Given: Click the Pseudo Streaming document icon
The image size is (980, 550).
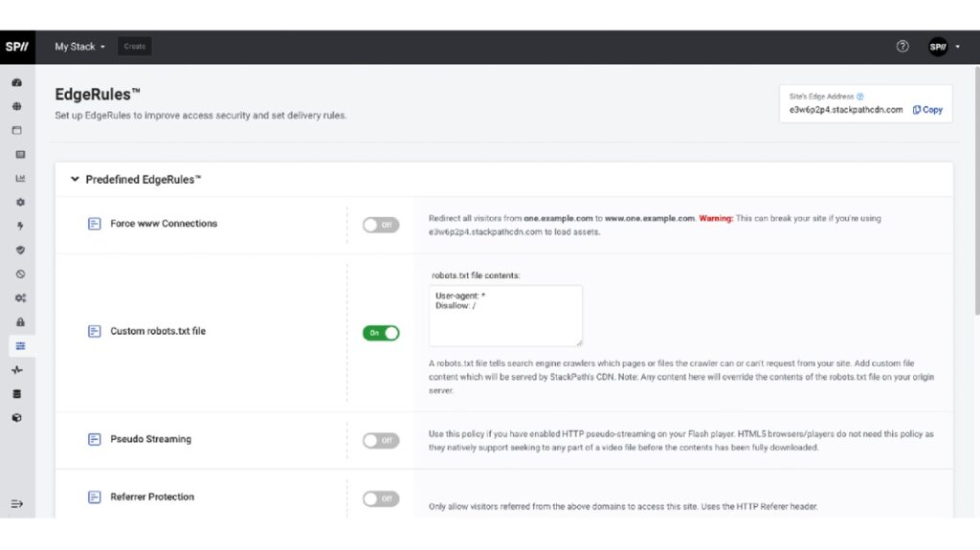Looking at the screenshot, I should [x=95, y=439].
